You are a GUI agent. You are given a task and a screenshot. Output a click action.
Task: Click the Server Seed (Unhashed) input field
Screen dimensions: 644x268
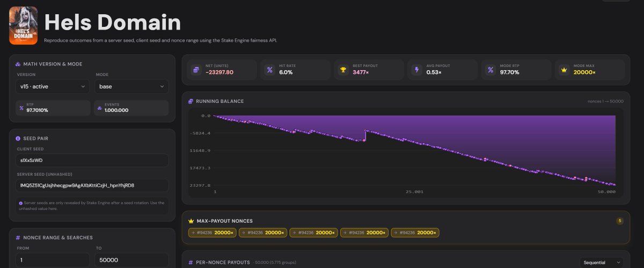coord(92,185)
